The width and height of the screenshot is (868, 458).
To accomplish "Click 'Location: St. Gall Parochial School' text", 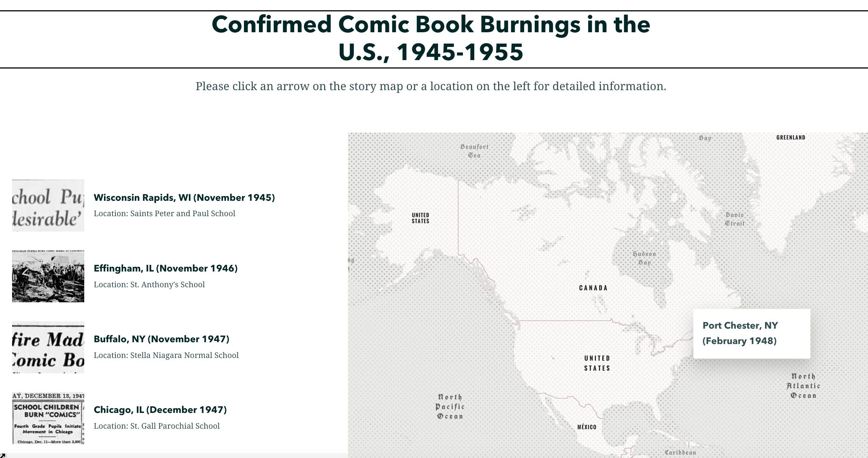I will [157, 426].
